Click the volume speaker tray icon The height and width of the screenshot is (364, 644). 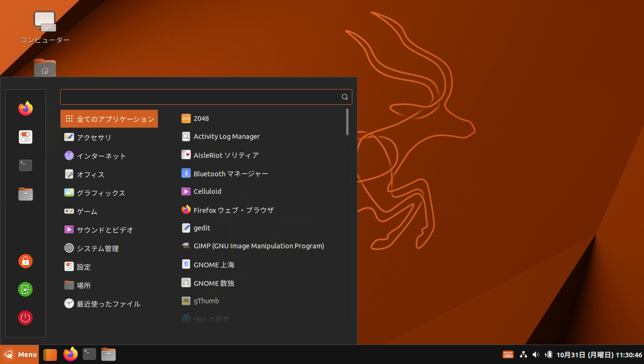click(x=536, y=355)
